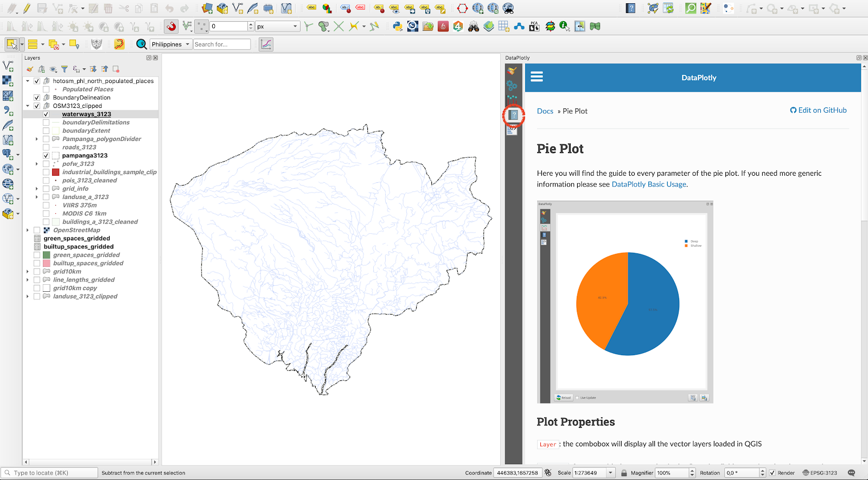Open the hamburger menu in DataPlotly docs
The height and width of the screenshot is (480, 868).
(537, 77)
